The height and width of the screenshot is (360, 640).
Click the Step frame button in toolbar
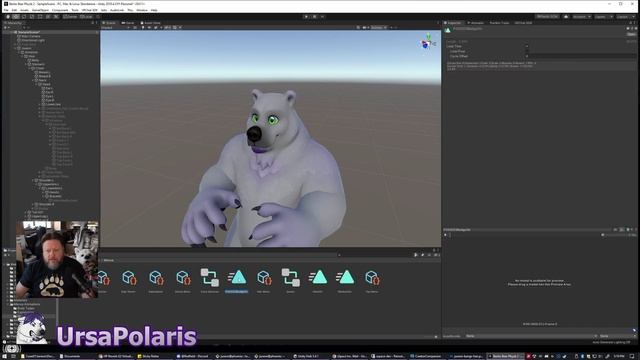coord(322,17)
